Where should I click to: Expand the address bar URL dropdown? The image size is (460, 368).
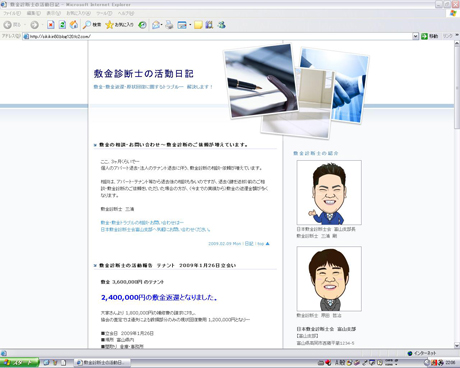coord(415,36)
